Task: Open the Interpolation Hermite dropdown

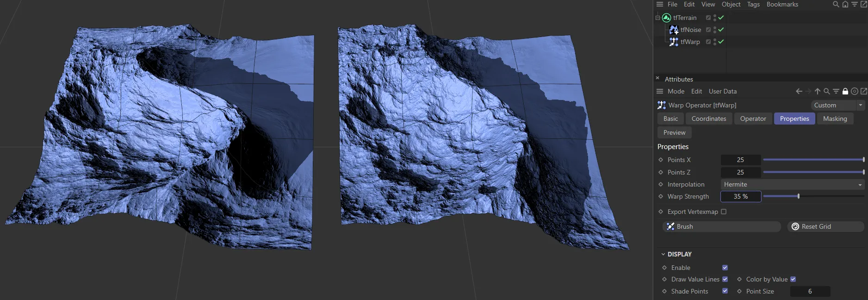Action: 792,184
